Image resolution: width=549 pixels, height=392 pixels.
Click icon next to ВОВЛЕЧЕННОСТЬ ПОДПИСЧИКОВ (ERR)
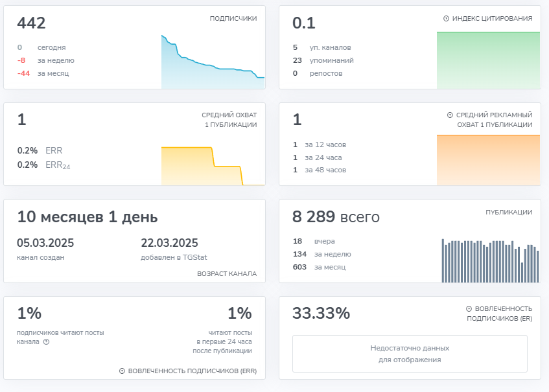pyautogui.click(x=122, y=371)
